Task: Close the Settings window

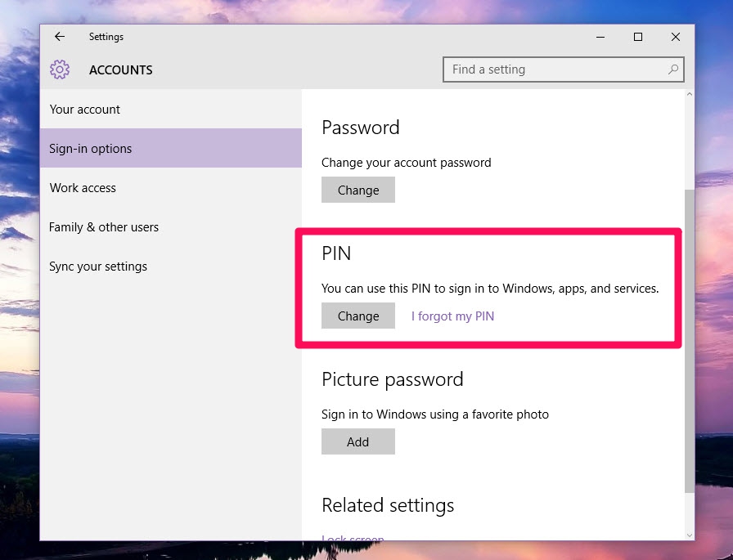Action: (676, 37)
